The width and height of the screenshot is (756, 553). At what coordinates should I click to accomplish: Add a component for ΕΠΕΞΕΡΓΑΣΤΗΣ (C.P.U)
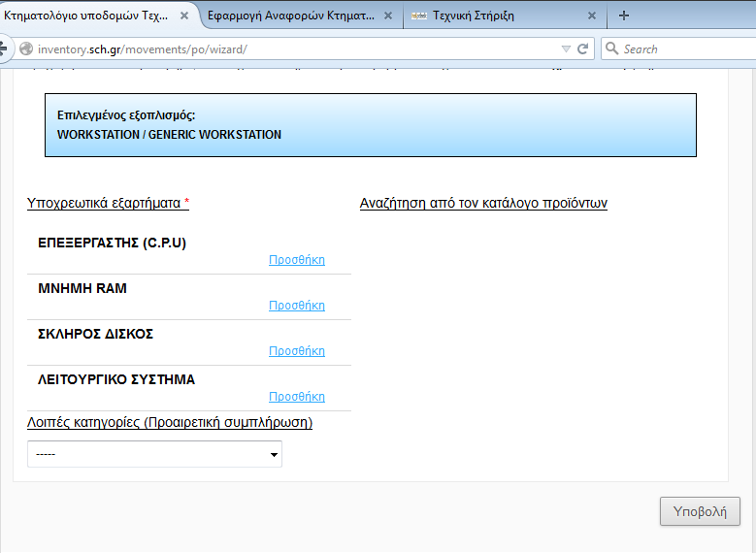[297, 260]
